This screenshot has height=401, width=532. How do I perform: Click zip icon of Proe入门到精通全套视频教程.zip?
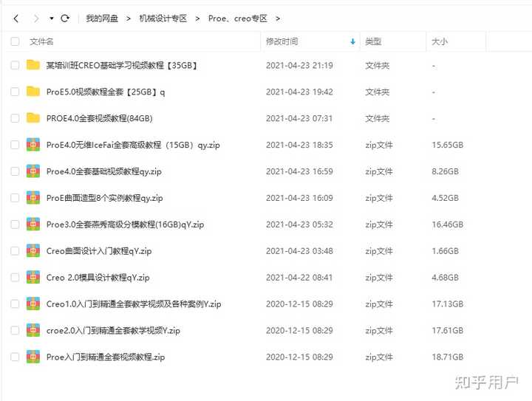(33, 357)
